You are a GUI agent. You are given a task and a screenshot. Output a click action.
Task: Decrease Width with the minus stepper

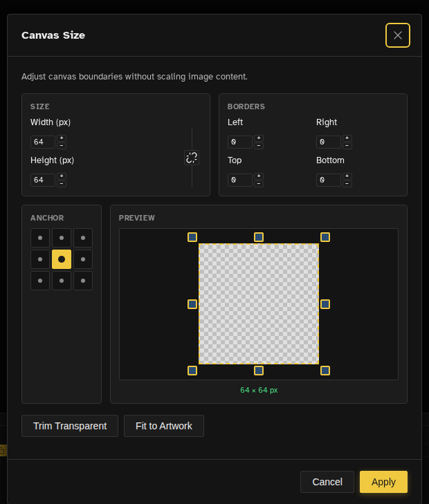coord(62,146)
